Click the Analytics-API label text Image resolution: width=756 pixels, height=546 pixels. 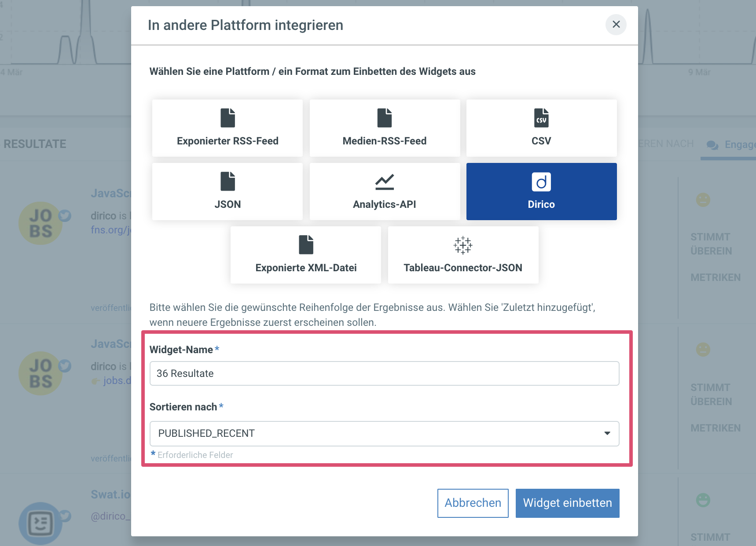pyautogui.click(x=385, y=204)
